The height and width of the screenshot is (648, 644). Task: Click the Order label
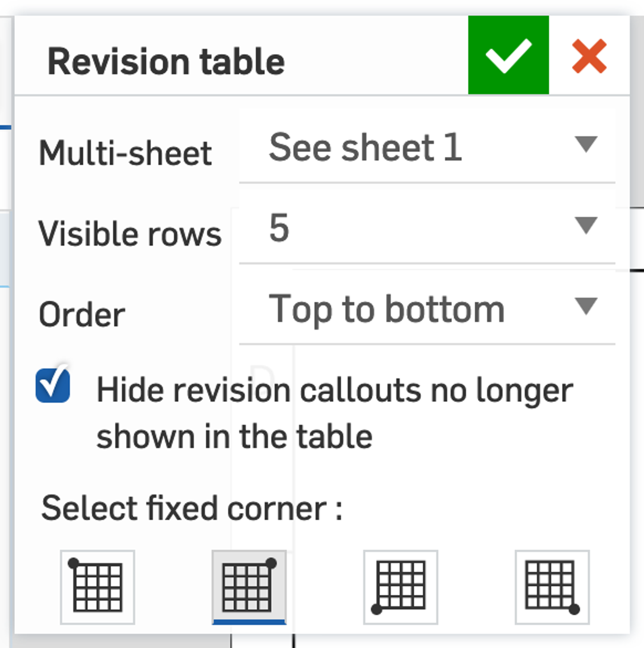(82, 315)
